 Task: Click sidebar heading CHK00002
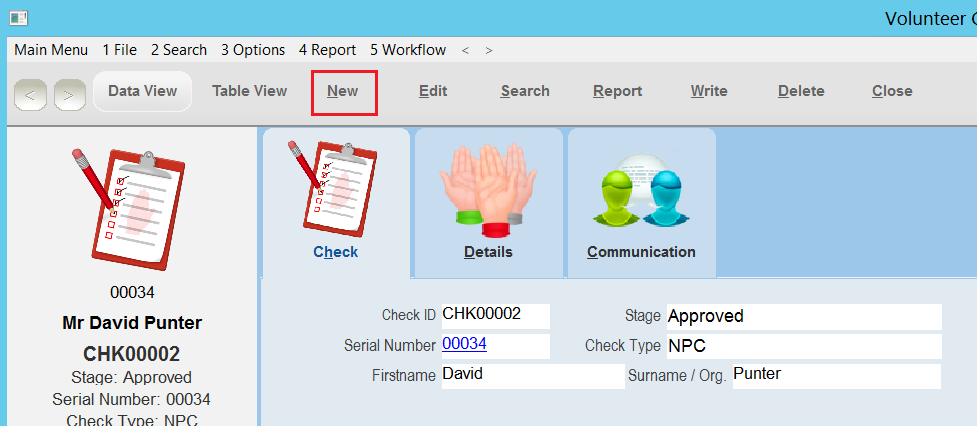[x=131, y=354]
